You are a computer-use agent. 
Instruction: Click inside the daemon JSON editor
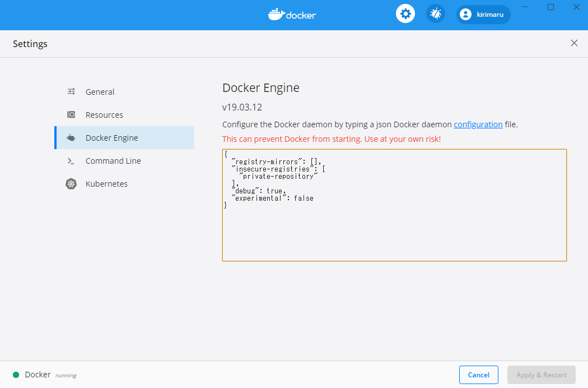coord(394,205)
